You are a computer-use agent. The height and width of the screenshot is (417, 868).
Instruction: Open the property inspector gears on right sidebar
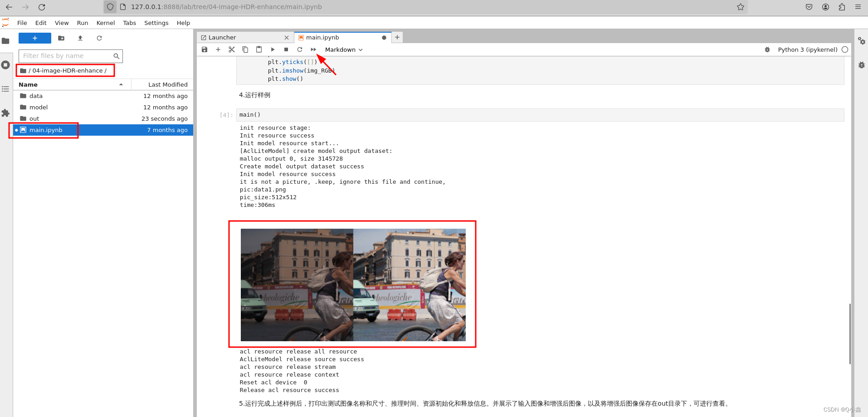[x=862, y=41]
